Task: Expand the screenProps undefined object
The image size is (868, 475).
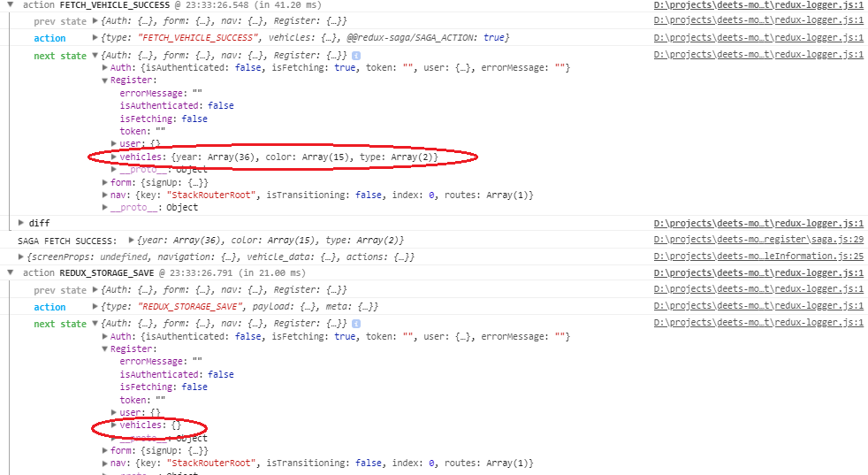Action: 21,257
